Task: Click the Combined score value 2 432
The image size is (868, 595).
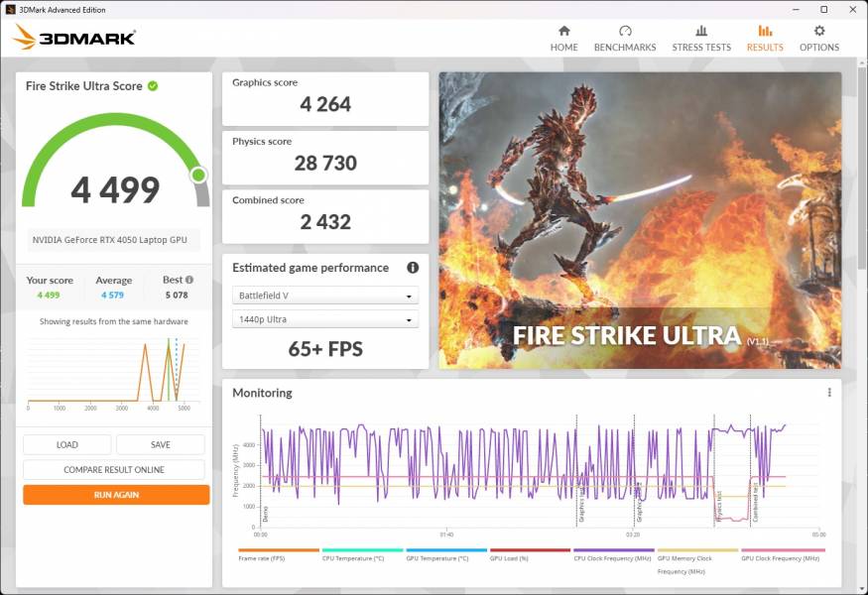Action: click(x=325, y=222)
